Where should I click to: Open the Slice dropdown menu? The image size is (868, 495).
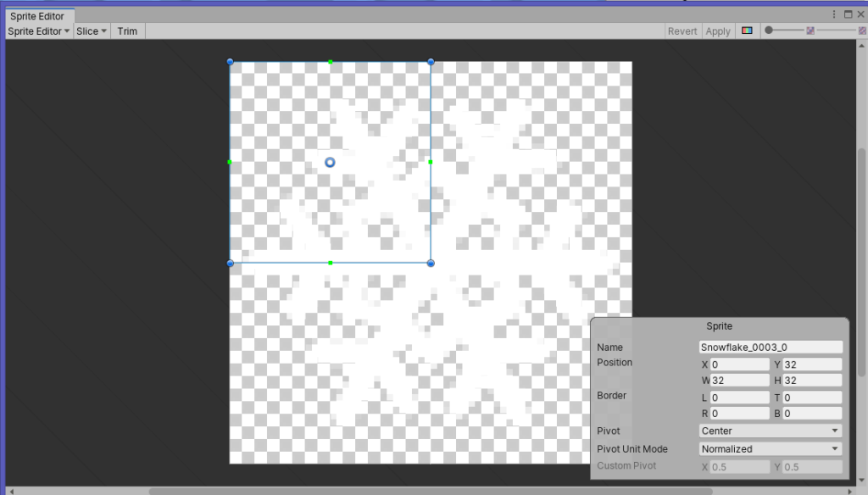tap(92, 31)
